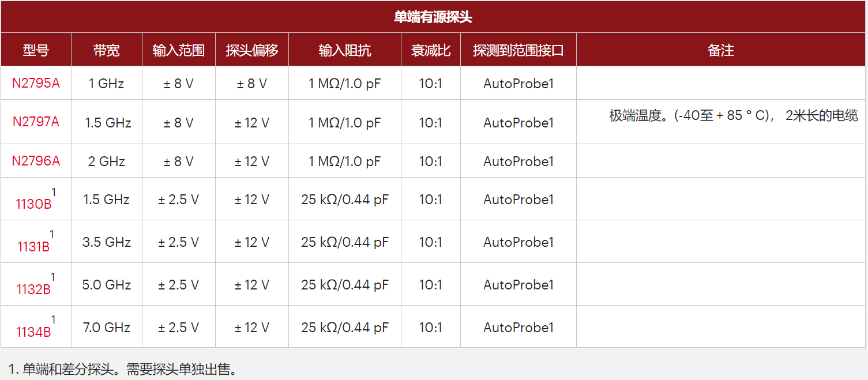Open the 1130B probe link
The image size is (868, 380).
coord(34,203)
